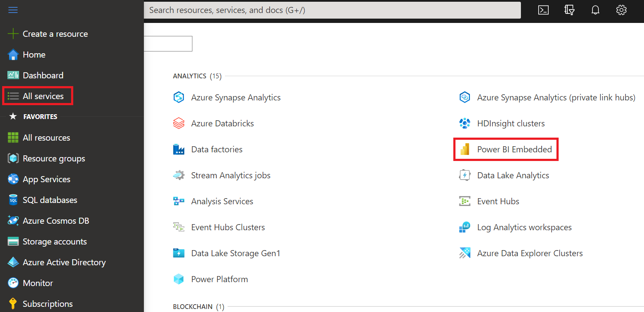
Task: Select the Azure Cosmos DB sidebar icon
Action: coord(12,221)
